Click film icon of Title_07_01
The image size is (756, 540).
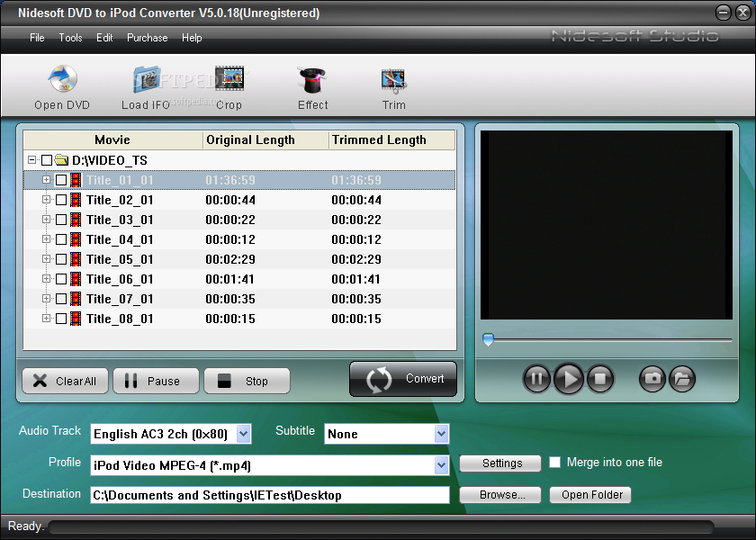[x=76, y=299]
